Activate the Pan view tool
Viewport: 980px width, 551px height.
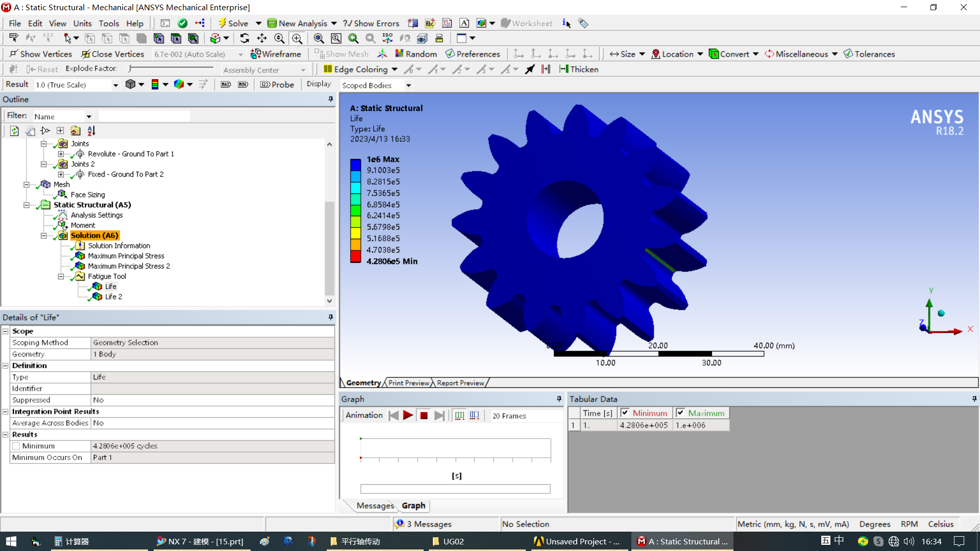tap(262, 38)
